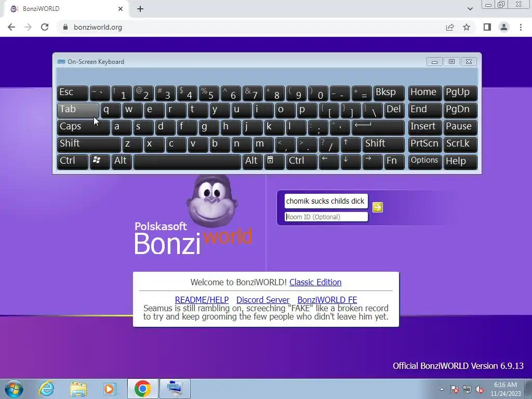The width and height of the screenshot is (532, 399).
Task: Click the taskbar clock showing 6:16 AM
Action: pyautogui.click(x=506, y=389)
